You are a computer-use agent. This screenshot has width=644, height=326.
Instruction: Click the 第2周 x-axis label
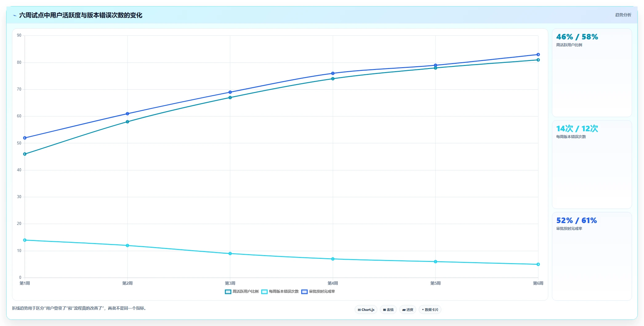click(127, 283)
